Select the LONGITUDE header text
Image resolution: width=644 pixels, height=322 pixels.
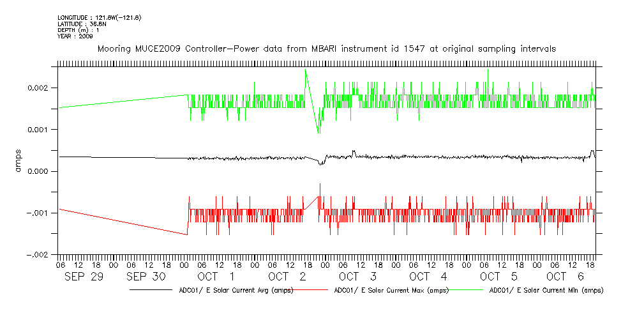[99, 17]
